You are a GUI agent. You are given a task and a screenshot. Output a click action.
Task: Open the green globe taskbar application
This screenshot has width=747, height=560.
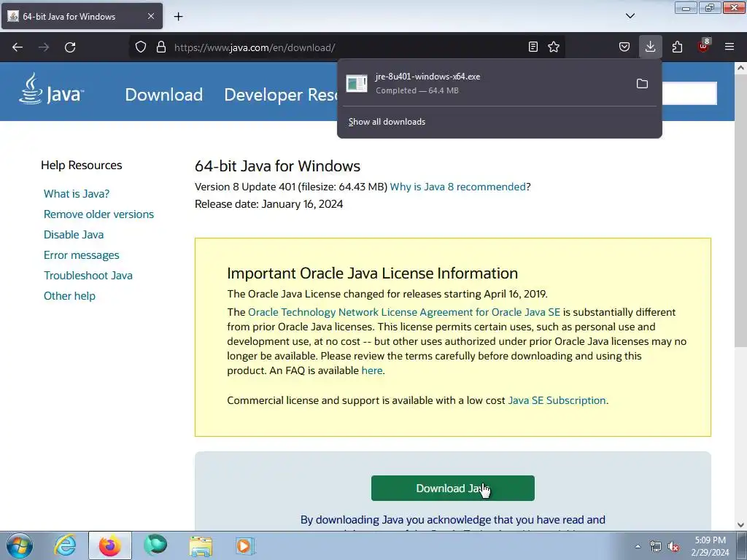(x=155, y=545)
